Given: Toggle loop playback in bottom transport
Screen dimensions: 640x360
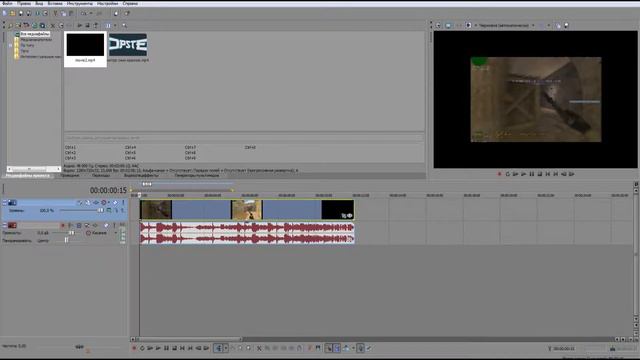Looking at the screenshot, I should [142, 348].
